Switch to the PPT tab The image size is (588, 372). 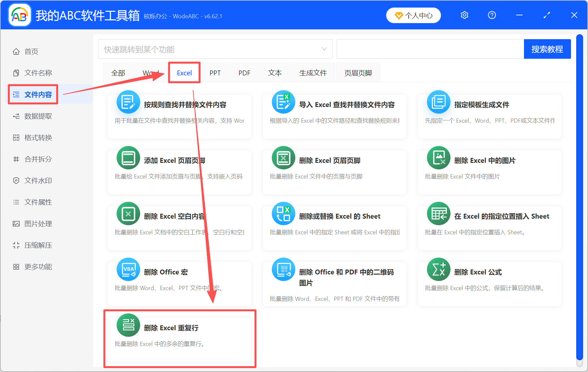coord(215,72)
